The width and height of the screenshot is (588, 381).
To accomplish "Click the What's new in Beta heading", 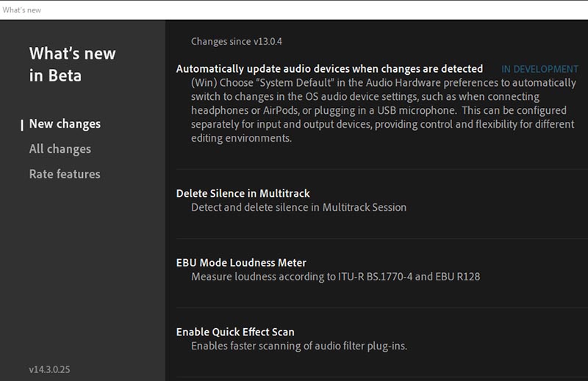I will (x=72, y=64).
